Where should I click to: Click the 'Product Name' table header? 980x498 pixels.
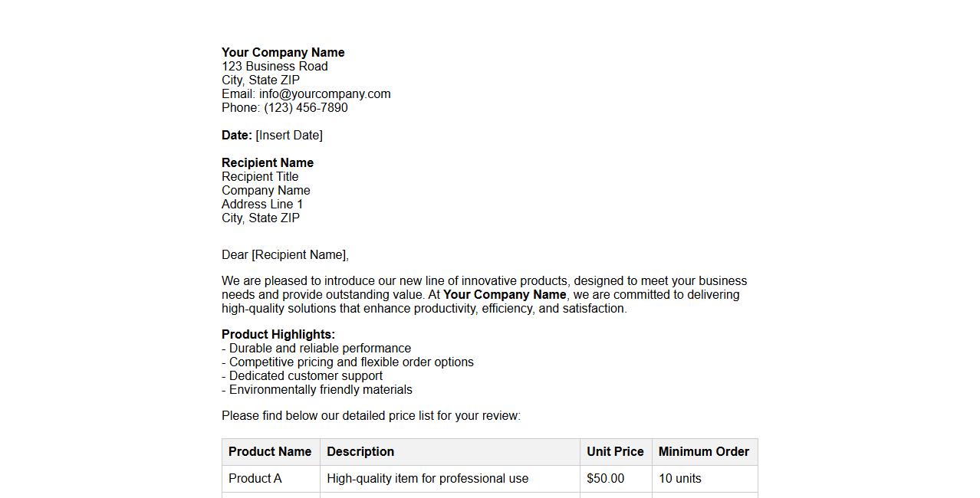270,451
